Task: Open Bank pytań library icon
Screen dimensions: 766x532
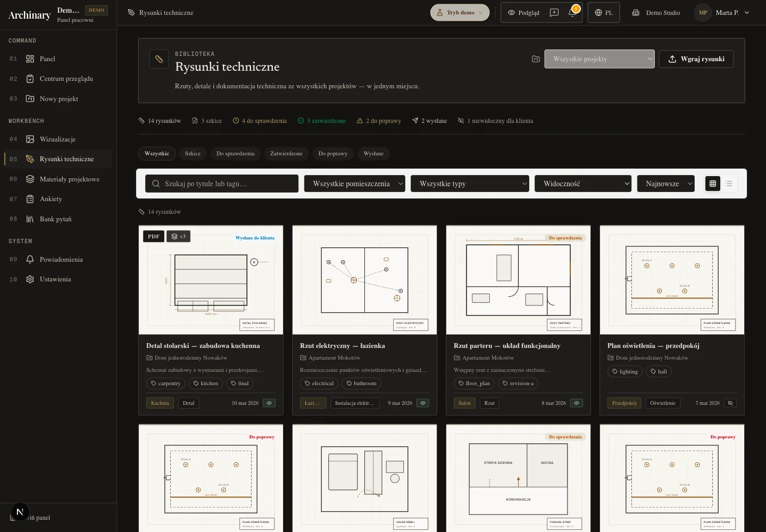Action: pos(30,219)
